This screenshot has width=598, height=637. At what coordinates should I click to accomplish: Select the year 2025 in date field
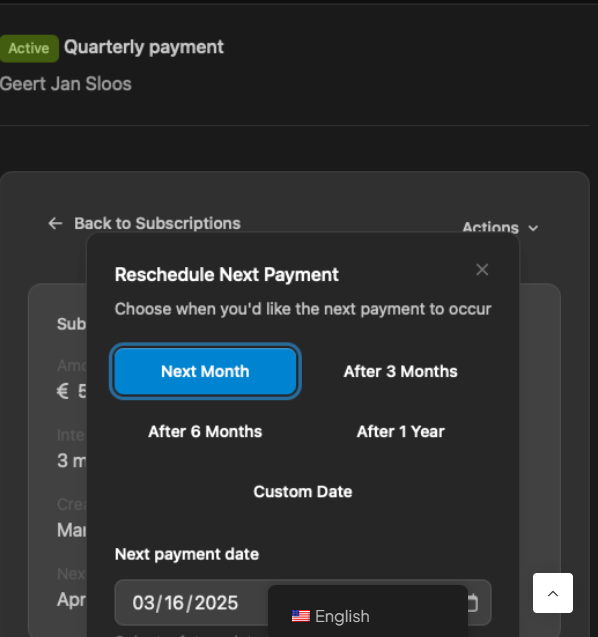coord(216,603)
